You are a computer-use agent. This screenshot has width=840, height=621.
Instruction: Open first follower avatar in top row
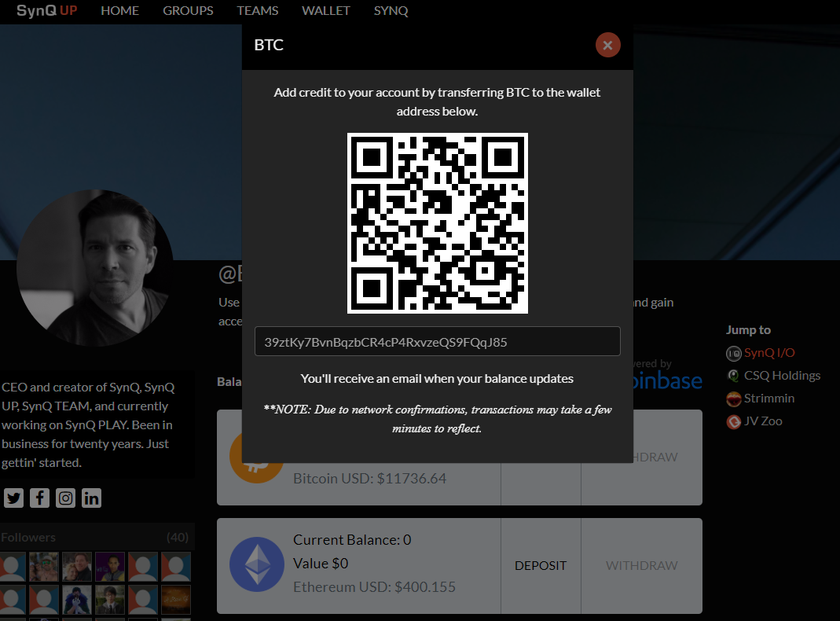[x=13, y=567]
